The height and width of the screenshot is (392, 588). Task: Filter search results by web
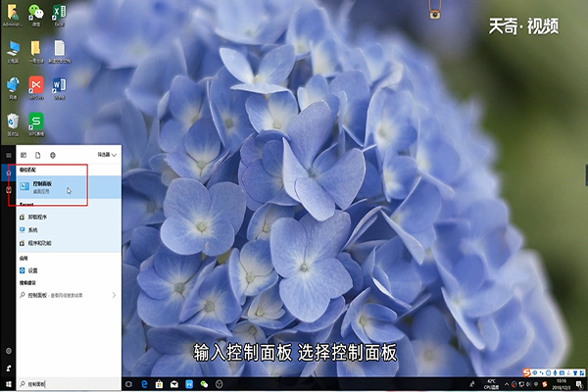pyautogui.click(x=53, y=155)
